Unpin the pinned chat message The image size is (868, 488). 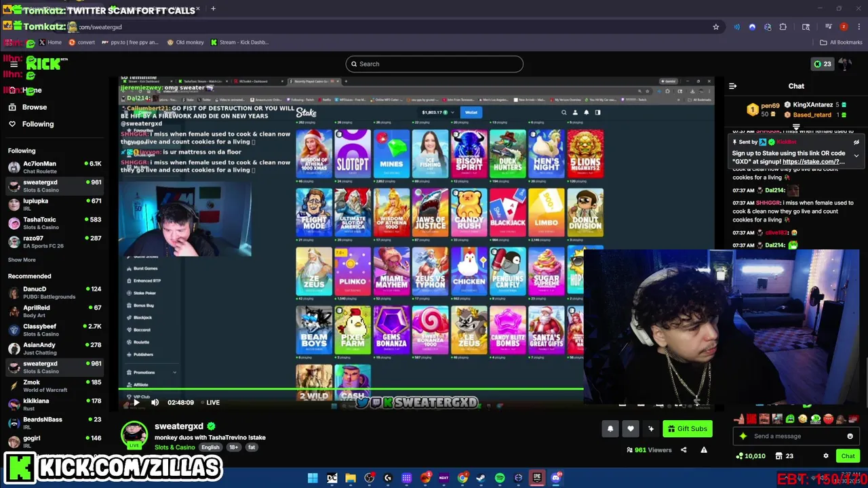[856, 142]
